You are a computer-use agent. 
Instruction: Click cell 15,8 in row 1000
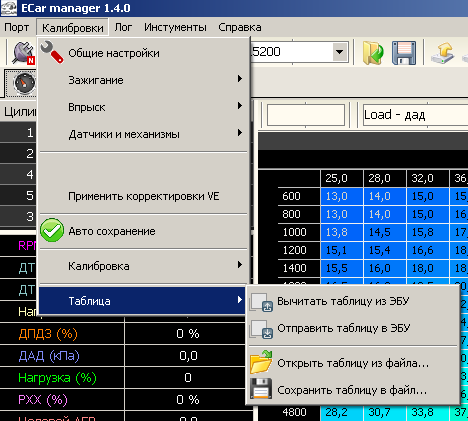click(428, 232)
